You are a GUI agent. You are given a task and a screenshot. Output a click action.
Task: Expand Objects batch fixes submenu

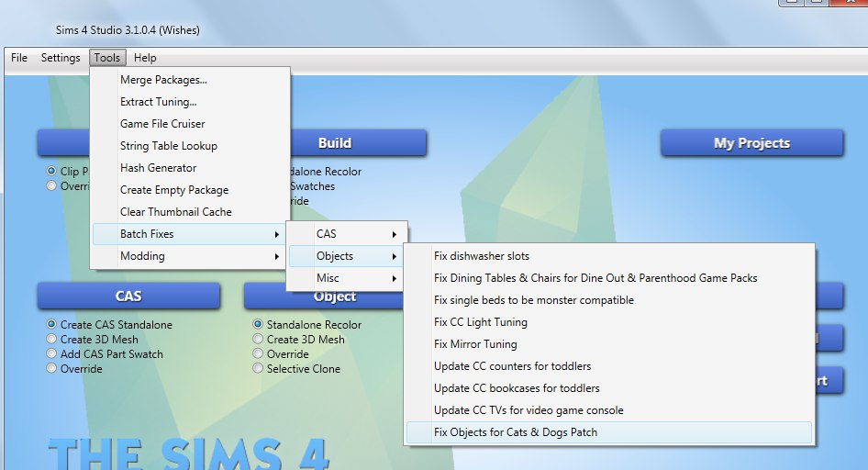[347, 256]
